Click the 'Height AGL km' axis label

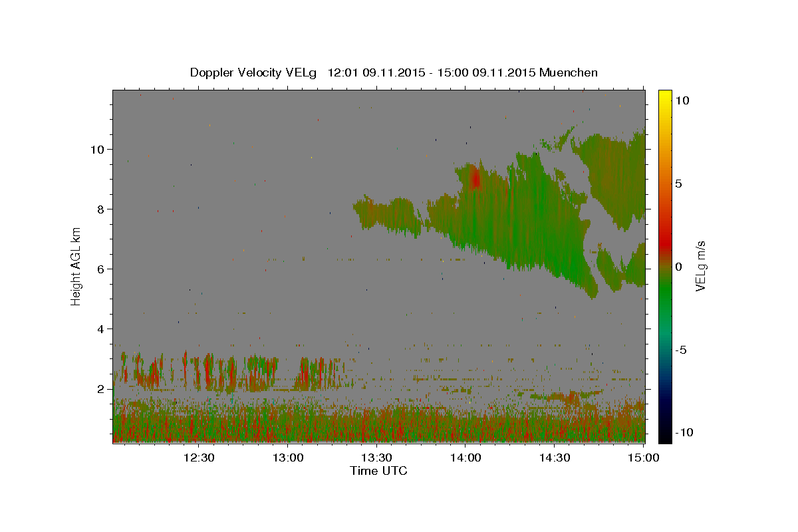click(x=76, y=266)
